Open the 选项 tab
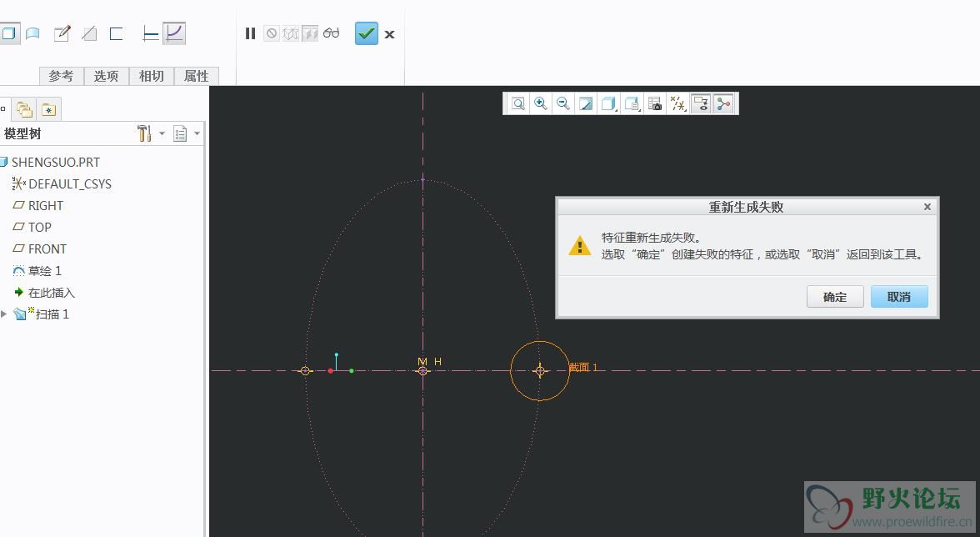 (107, 76)
